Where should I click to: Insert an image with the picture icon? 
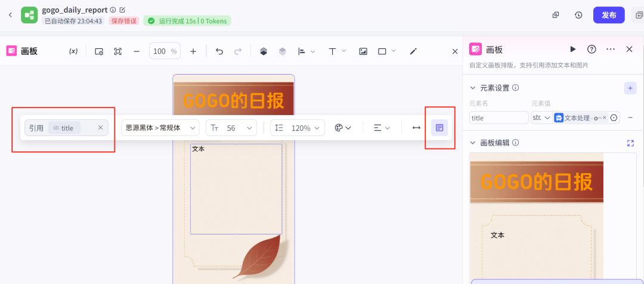[x=363, y=51]
